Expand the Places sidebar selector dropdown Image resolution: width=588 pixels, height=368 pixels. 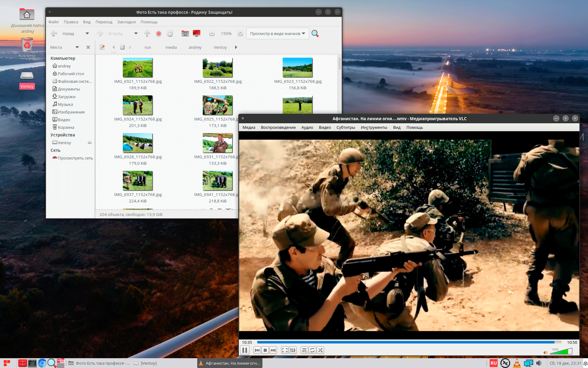click(77, 47)
